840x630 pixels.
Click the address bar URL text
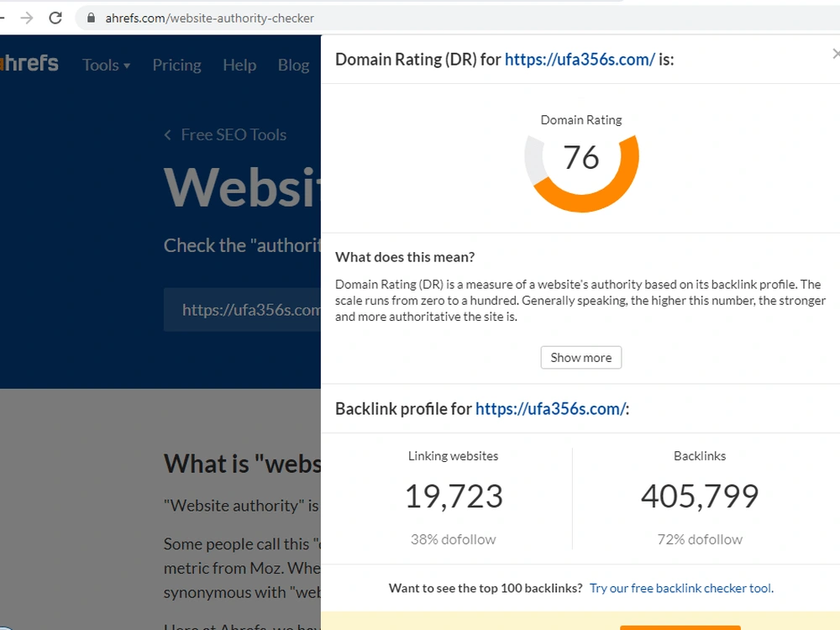coord(209,18)
